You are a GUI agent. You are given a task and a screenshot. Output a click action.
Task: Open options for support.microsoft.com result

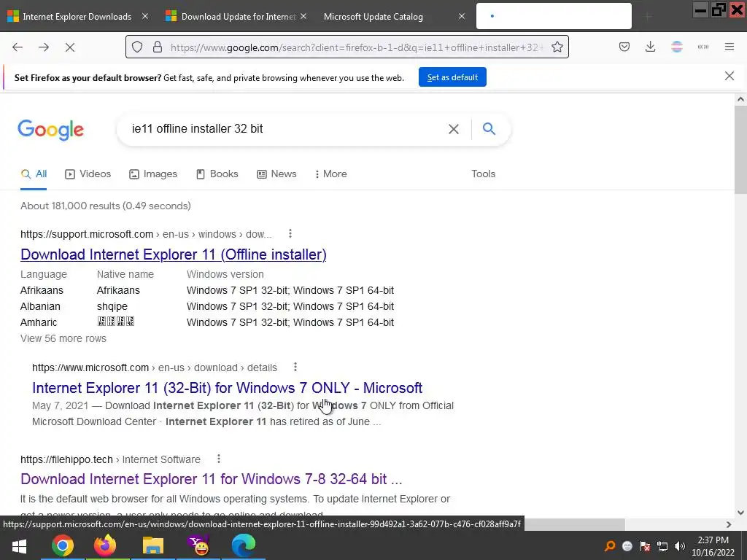pos(290,234)
